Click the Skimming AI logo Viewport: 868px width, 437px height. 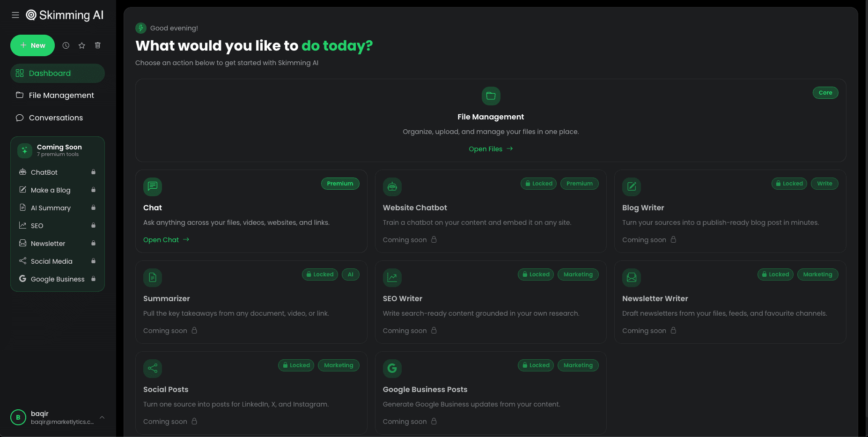coord(65,15)
